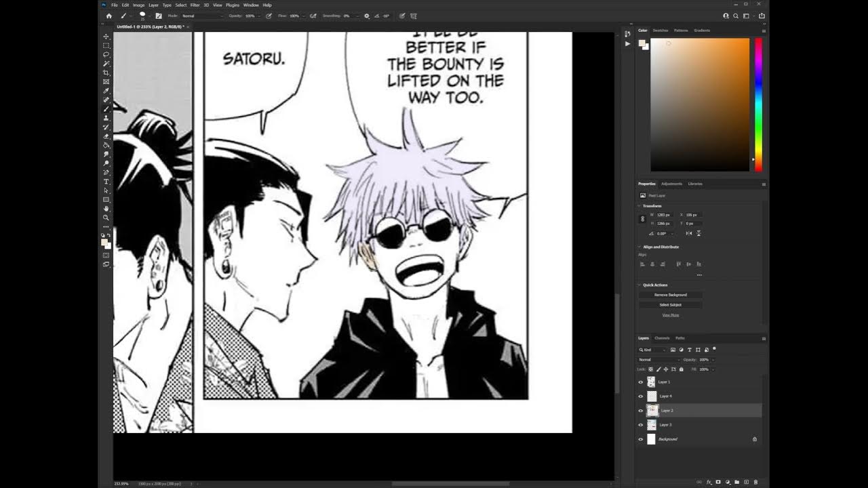Viewport: 868px width, 488px height.
Task: Select the Eraser tool
Action: coord(106,136)
